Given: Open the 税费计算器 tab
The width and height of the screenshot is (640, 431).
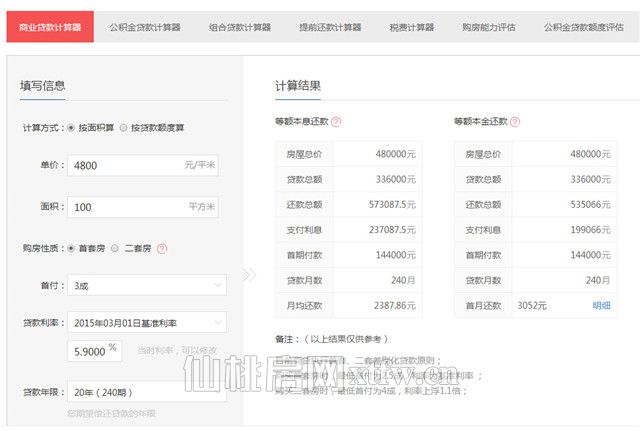Looking at the screenshot, I should 411,27.
